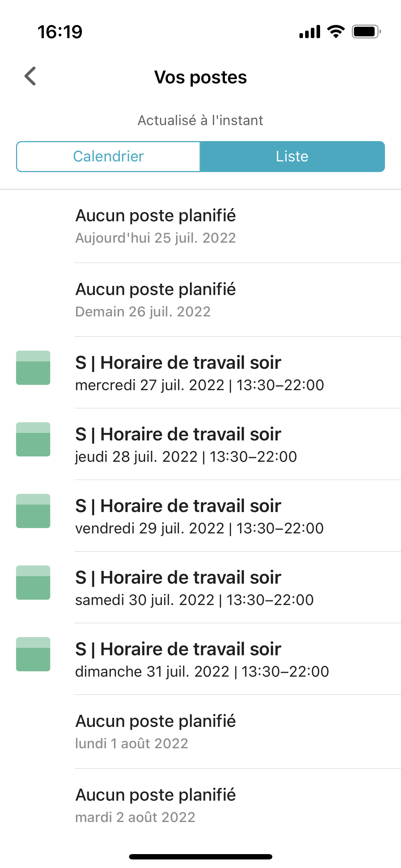The width and height of the screenshot is (401, 868).
Task: Select the Liste tab
Action: 292,156
